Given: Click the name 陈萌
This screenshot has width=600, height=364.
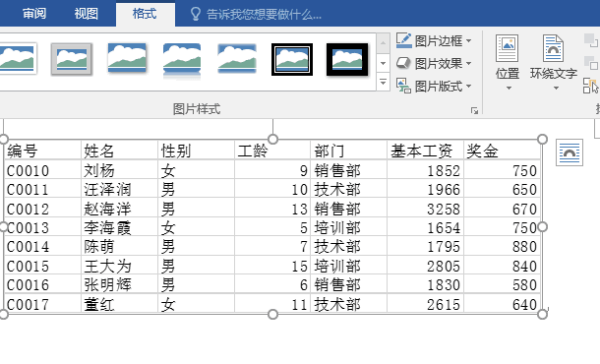Looking at the screenshot, I should (x=99, y=246).
